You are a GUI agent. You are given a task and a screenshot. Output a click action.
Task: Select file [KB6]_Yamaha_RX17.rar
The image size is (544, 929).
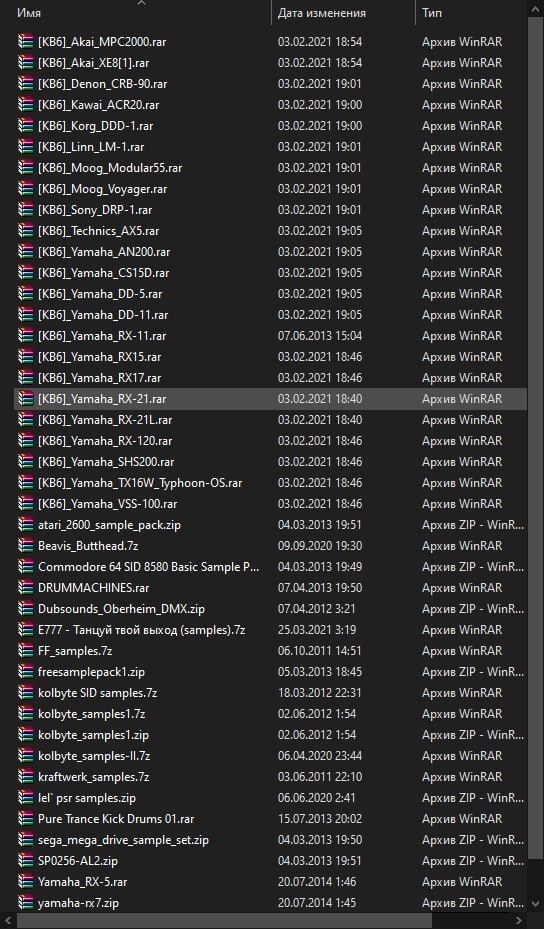[100, 378]
